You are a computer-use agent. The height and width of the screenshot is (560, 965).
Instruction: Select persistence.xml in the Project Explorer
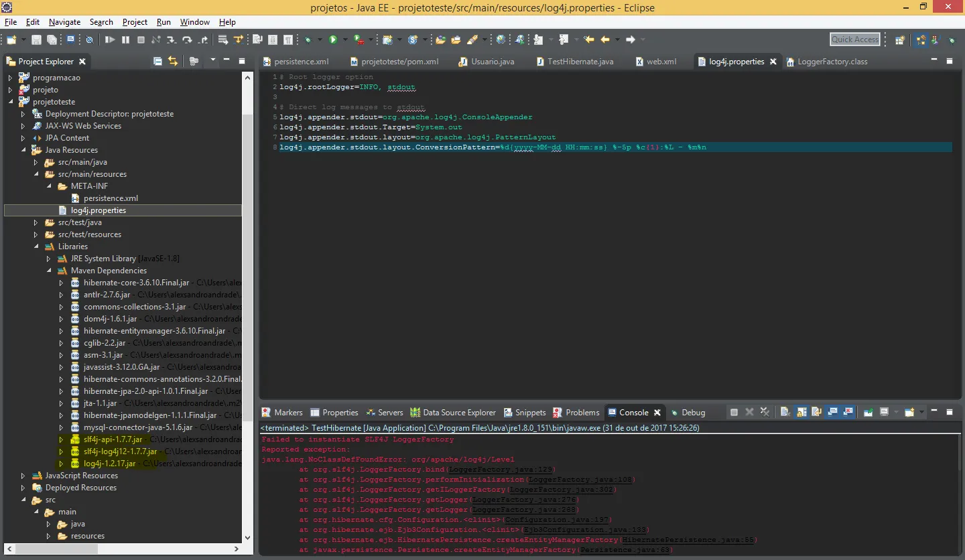(111, 198)
